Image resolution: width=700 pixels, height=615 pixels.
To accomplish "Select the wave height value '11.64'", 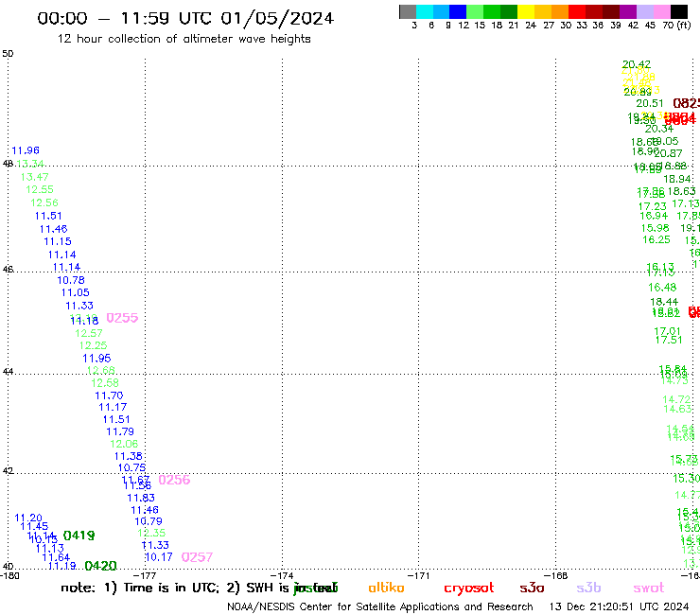I will [56, 557].
